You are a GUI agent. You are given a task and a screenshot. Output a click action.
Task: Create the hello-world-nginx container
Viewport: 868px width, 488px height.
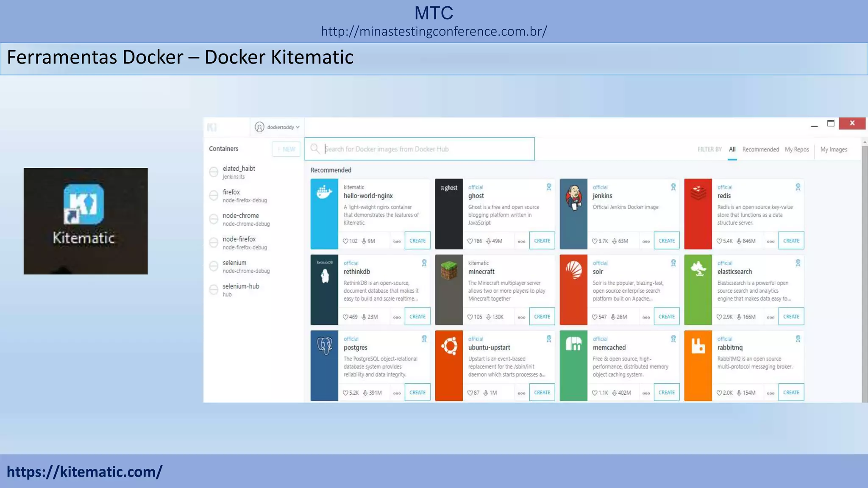[417, 241]
